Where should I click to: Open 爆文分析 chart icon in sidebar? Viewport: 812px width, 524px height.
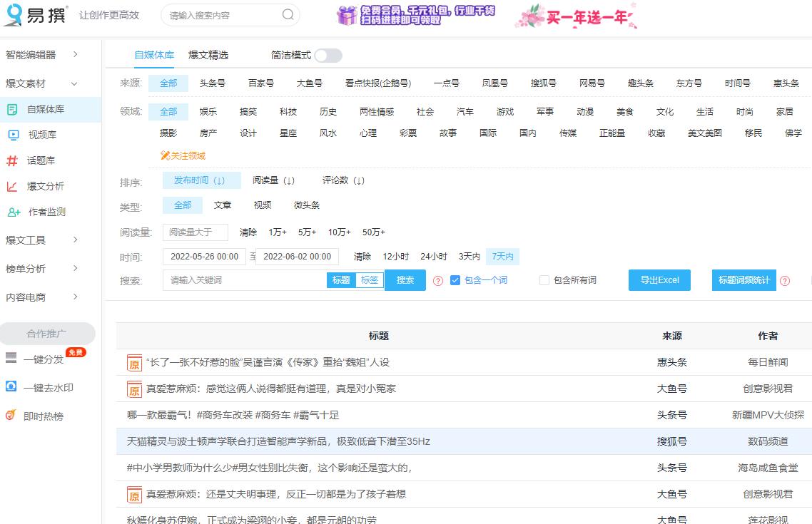tap(12, 187)
